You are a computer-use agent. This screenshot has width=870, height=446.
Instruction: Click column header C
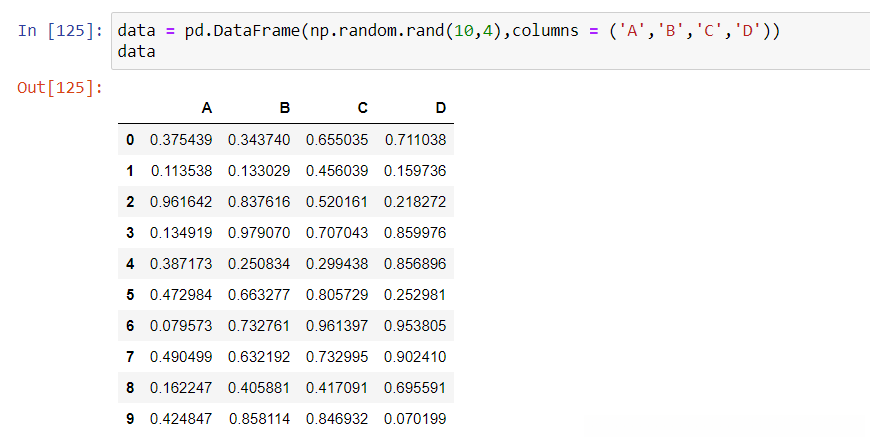click(362, 108)
